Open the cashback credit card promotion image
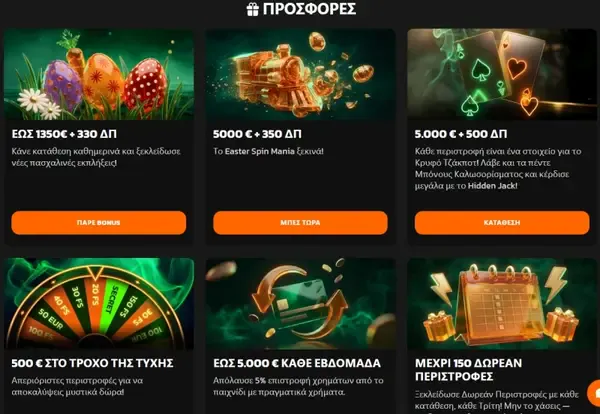Image resolution: width=600 pixels, height=414 pixels. point(300,303)
